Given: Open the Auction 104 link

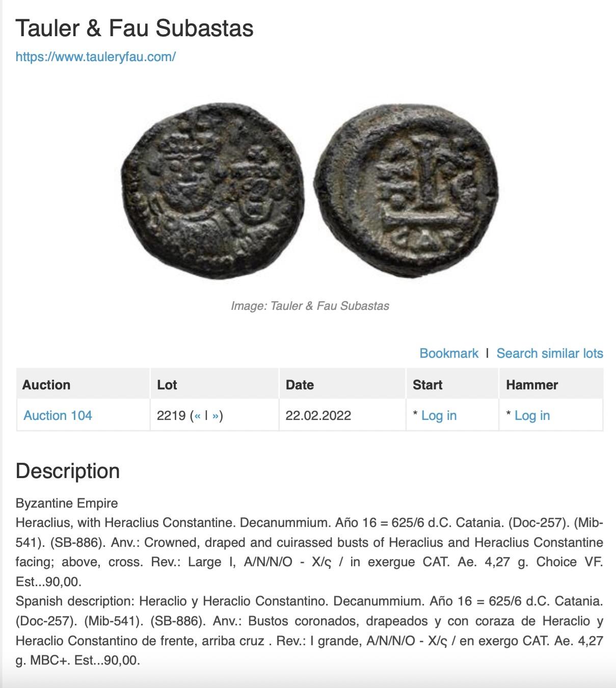Looking at the screenshot, I should pos(58,415).
